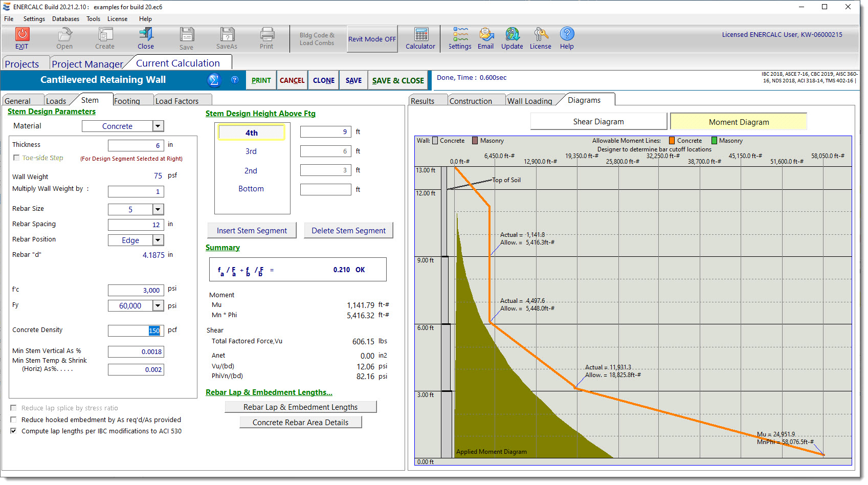The width and height of the screenshot is (868, 485).
Task: Click the orange Concrete allowable moment swatch
Action: pyautogui.click(x=672, y=141)
